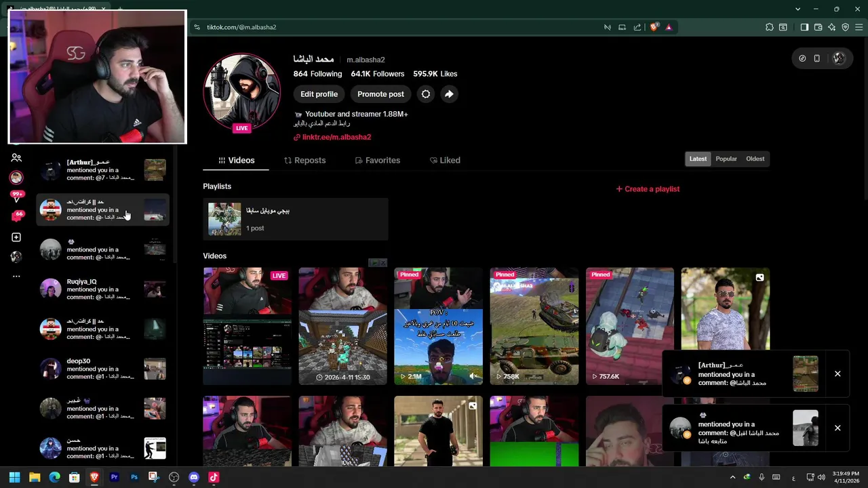Open the Leo AI sparkle icon
Screen dimensions: 868x488
(x=832, y=27)
